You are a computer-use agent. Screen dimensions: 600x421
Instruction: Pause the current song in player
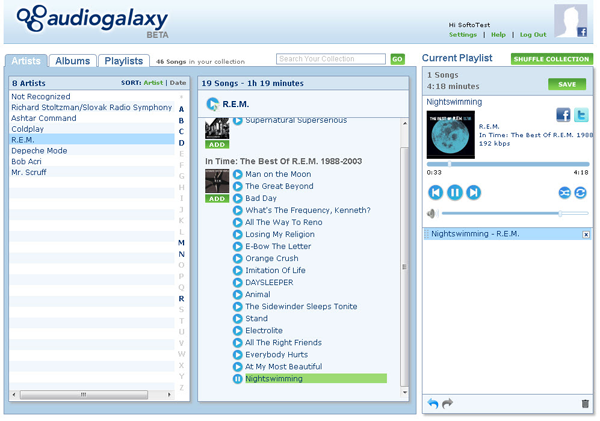455,192
